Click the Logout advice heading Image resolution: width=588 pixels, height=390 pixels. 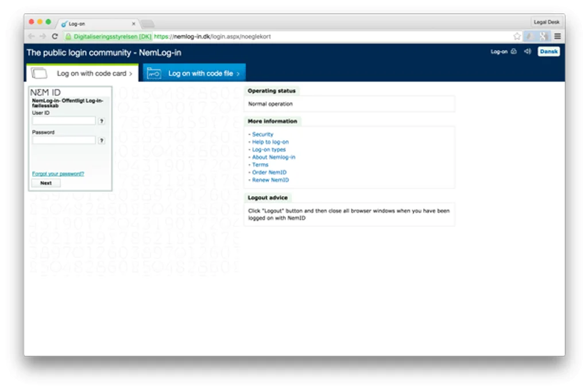click(x=268, y=198)
